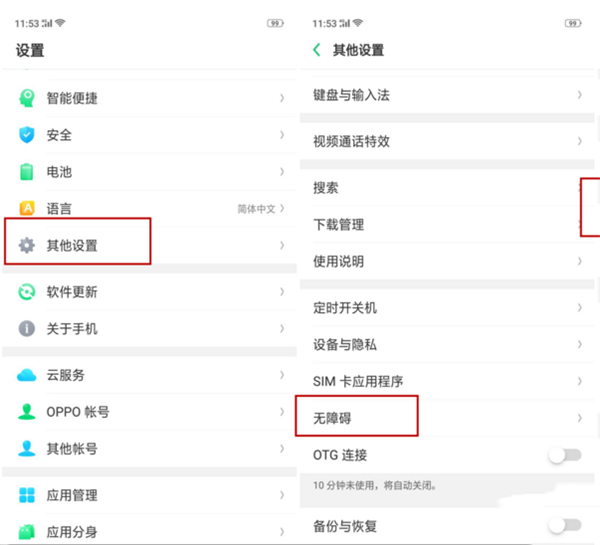Expand 视频通话特效 via its chevron

coord(580,141)
